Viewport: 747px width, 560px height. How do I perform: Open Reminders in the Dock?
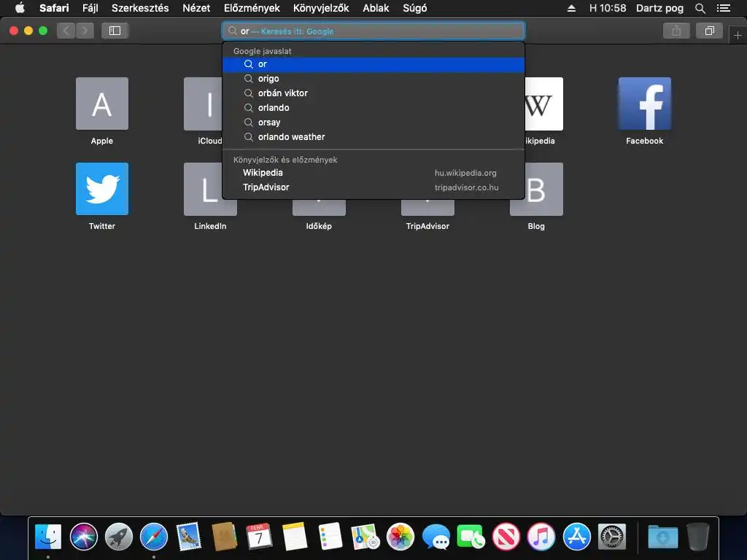point(330,537)
